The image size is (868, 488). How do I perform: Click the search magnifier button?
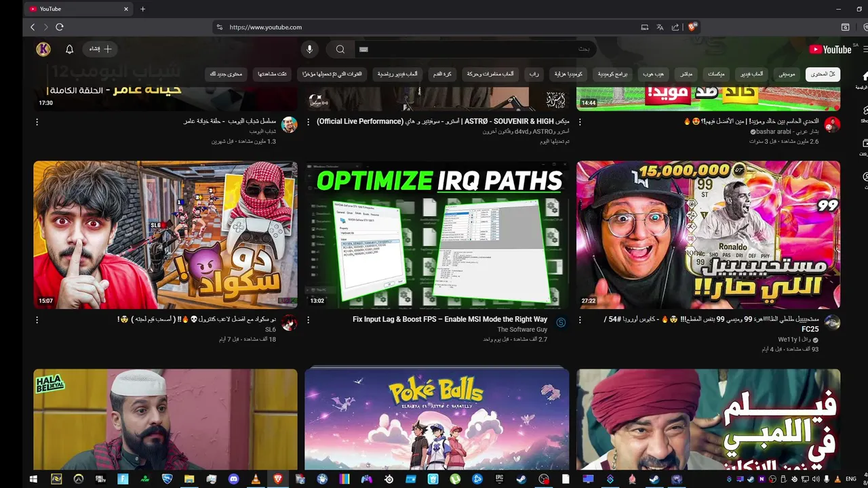pyautogui.click(x=340, y=49)
